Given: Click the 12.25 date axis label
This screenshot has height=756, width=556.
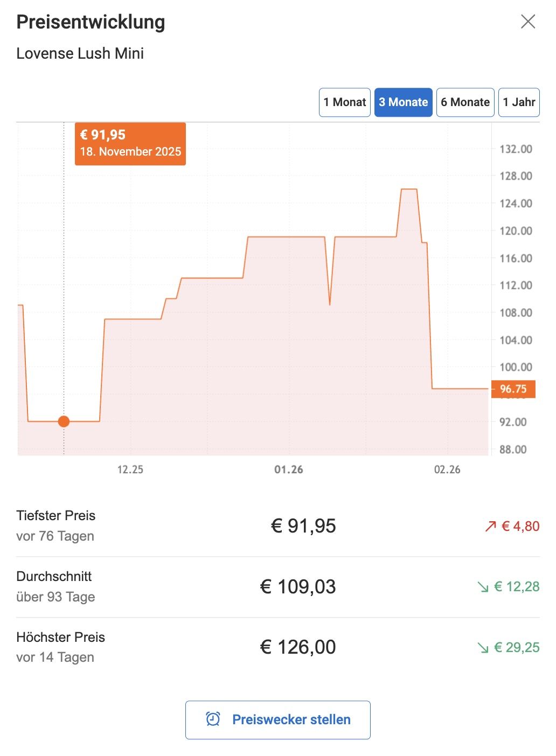Looking at the screenshot, I should pyautogui.click(x=130, y=470).
